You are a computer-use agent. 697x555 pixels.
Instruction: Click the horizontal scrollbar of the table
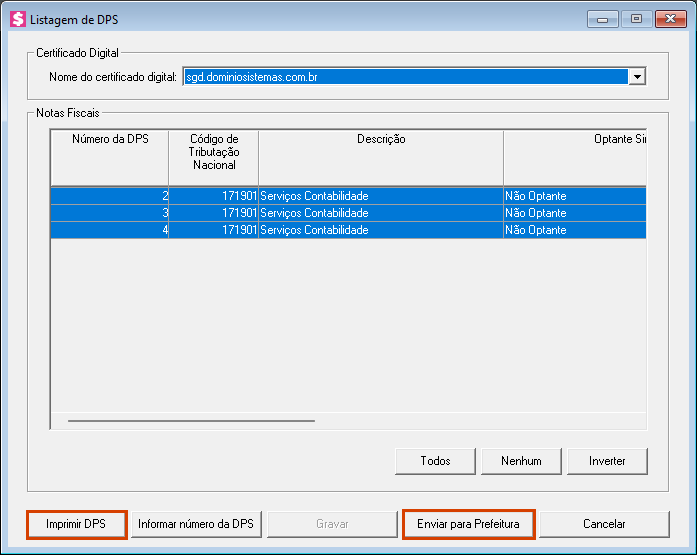(190, 421)
